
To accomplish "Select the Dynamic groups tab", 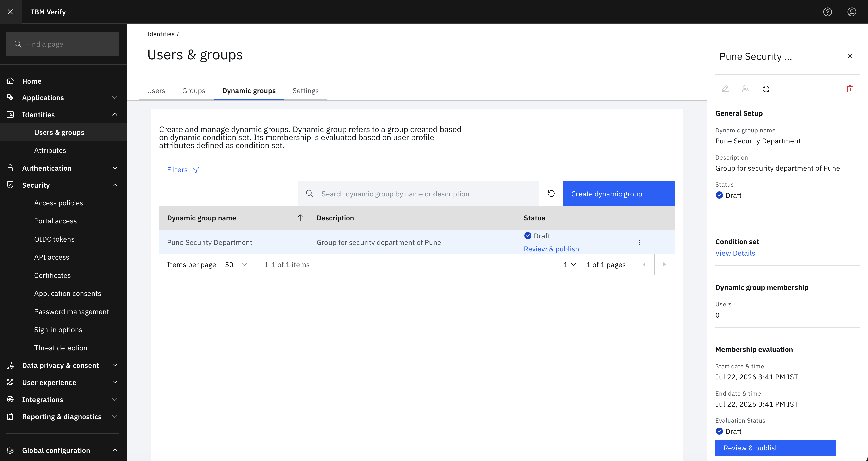I will click(x=249, y=91).
